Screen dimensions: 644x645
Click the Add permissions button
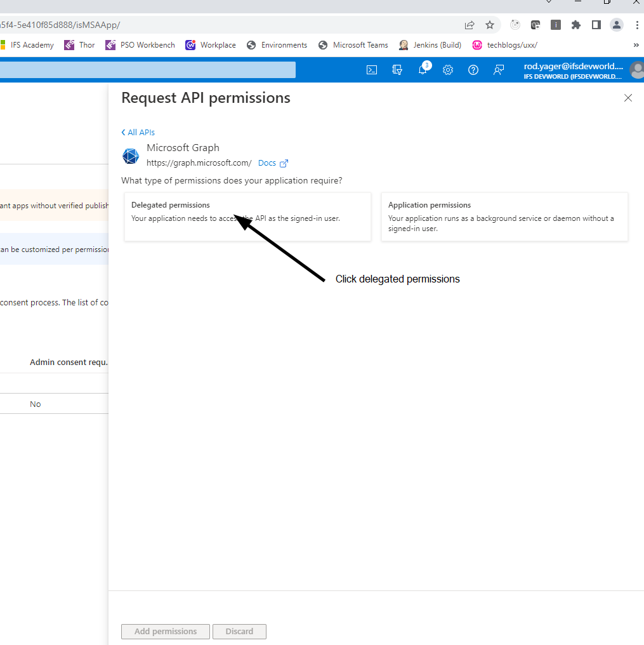pos(165,631)
